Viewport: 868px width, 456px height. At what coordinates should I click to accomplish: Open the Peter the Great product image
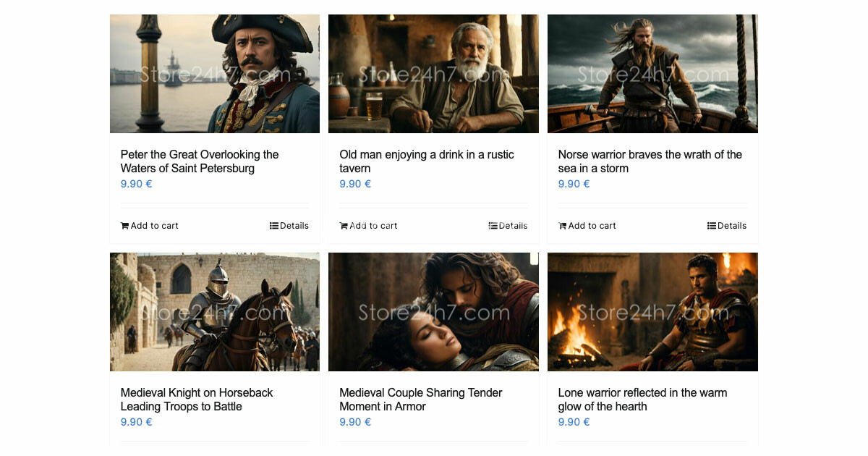point(214,73)
